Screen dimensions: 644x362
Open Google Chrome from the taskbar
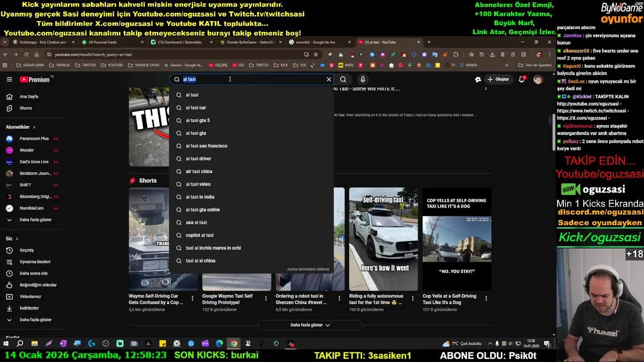(x=233, y=344)
